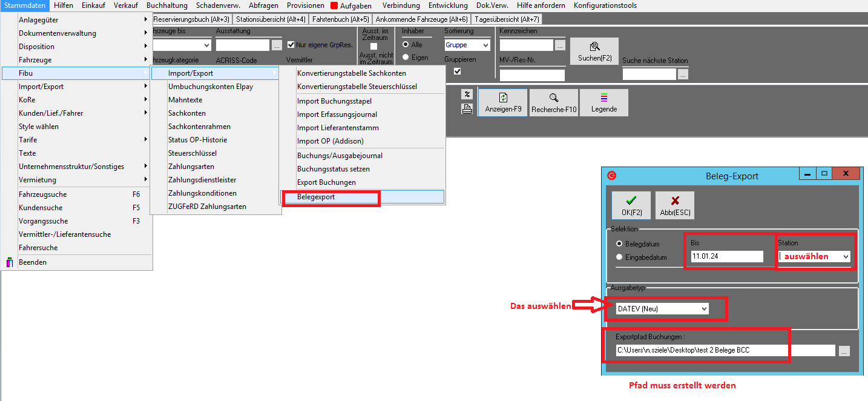The width and height of the screenshot is (868, 401).
Task: Open the Buchhaltung menu
Action: 167,5
